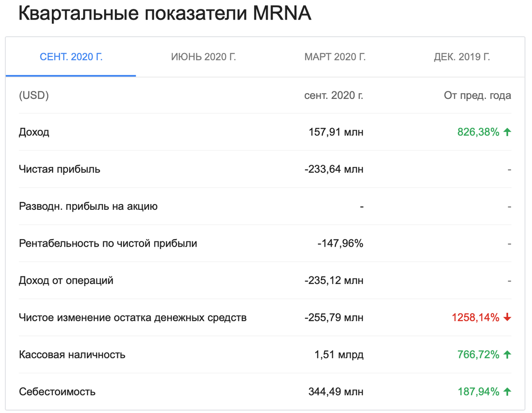Click the (USD) currency label

34,95
